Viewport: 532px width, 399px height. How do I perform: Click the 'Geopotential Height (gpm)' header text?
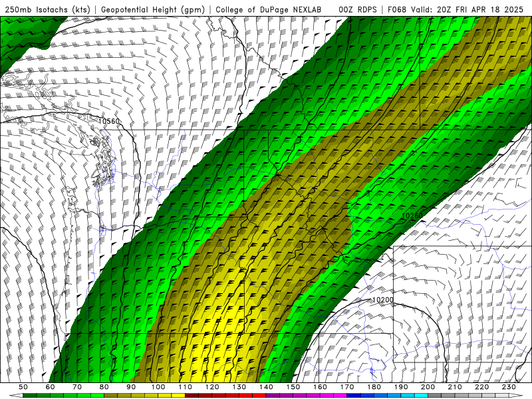tap(153, 10)
